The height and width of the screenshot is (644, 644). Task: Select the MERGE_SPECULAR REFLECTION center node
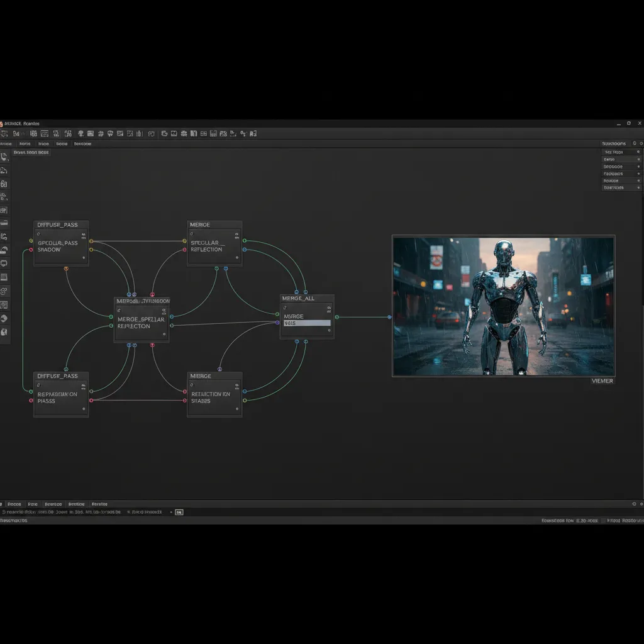142,320
